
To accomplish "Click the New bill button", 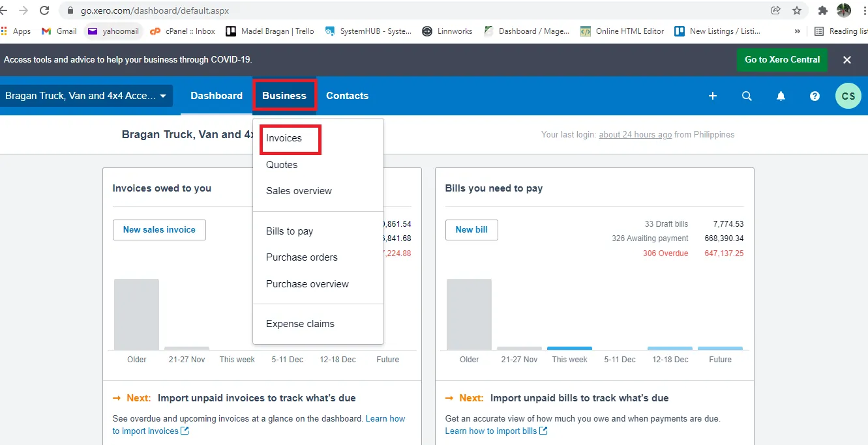I will pyautogui.click(x=471, y=230).
